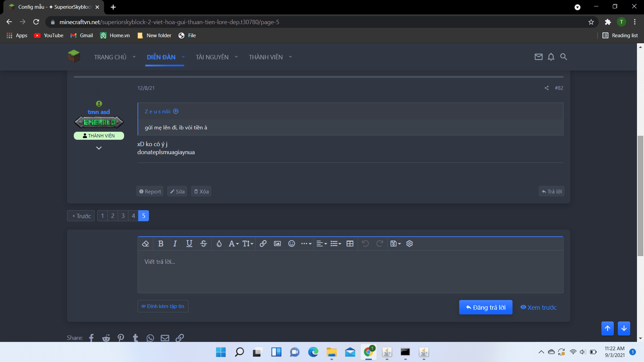Insert a table in the editor

click(x=350, y=244)
